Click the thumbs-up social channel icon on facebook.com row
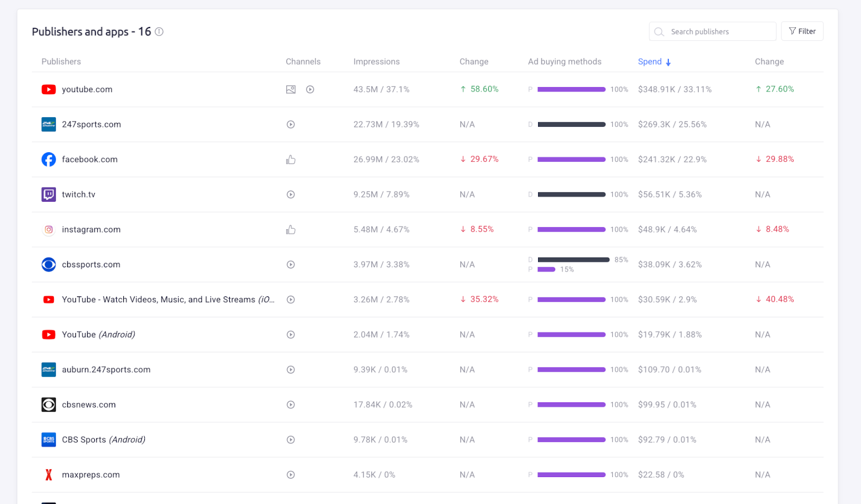Screen dimensions: 861x504 [x=291, y=159]
